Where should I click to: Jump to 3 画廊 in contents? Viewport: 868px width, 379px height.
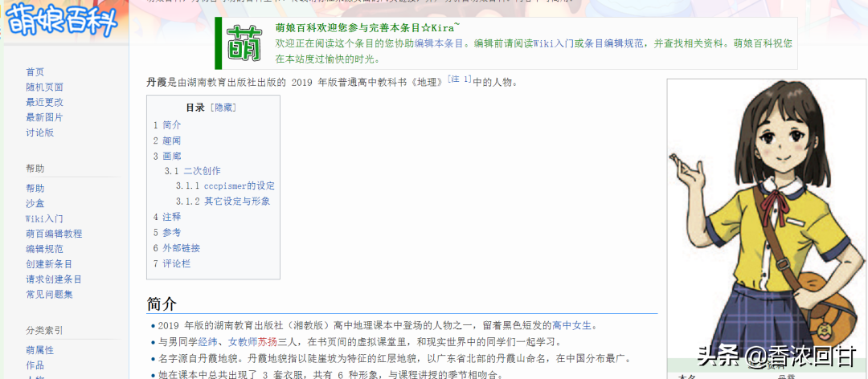[x=167, y=156]
